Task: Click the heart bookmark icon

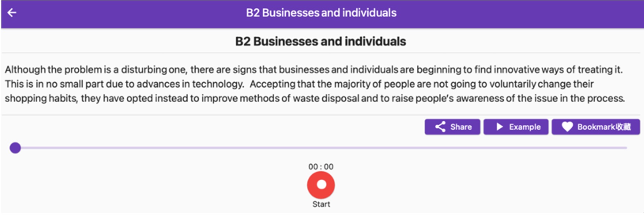Action: coord(567,127)
